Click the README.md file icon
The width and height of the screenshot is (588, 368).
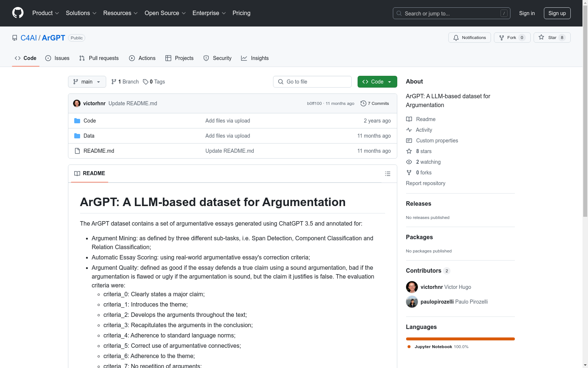[77, 151]
